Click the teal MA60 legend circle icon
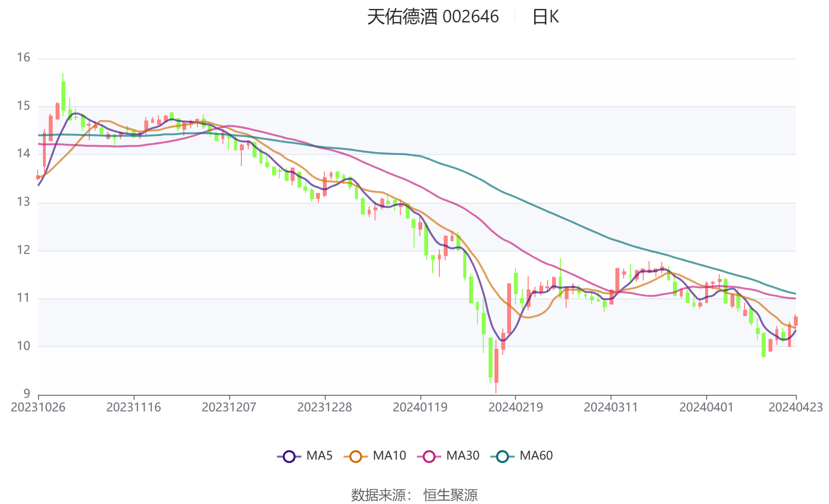Screen dimensions: 829x504 click(502, 456)
